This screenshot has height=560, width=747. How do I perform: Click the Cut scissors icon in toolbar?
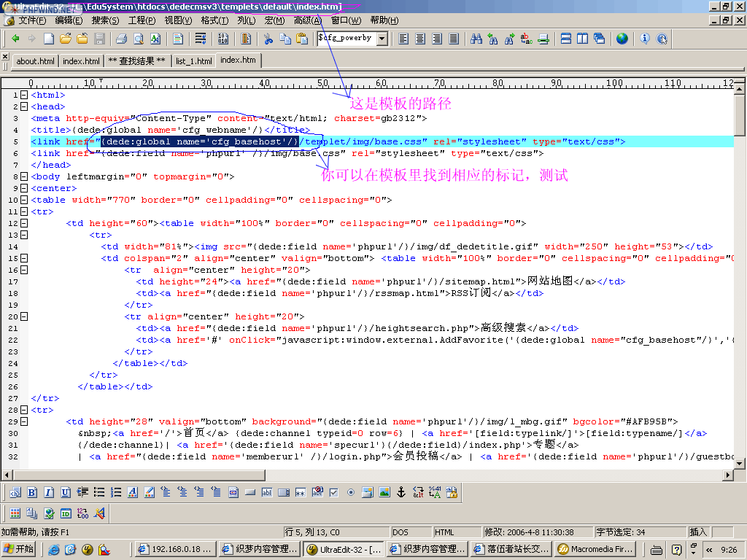(268, 39)
